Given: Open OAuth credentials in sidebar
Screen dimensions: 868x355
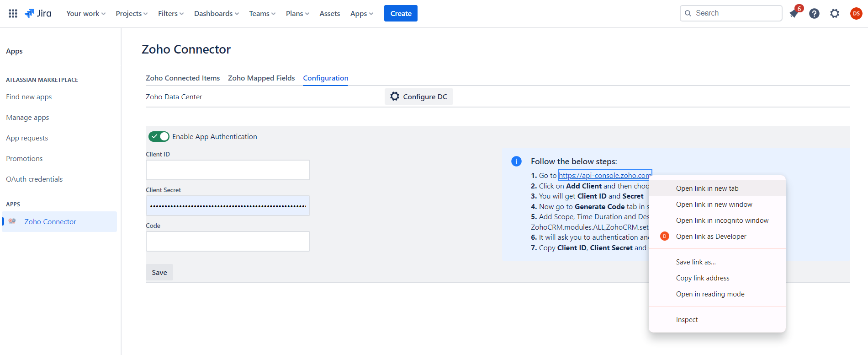Looking at the screenshot, I should point(34,179).
